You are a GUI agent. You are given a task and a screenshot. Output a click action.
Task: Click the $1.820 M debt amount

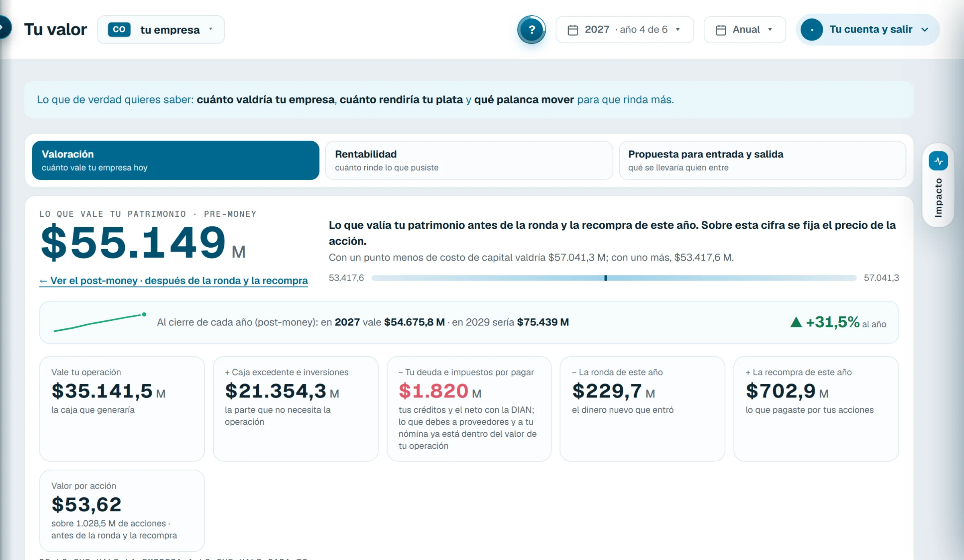tap(440, 391)
